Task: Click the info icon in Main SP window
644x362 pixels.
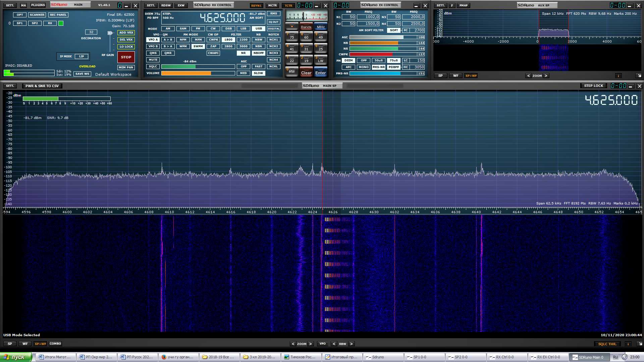Action: click(x=628, y=344)
